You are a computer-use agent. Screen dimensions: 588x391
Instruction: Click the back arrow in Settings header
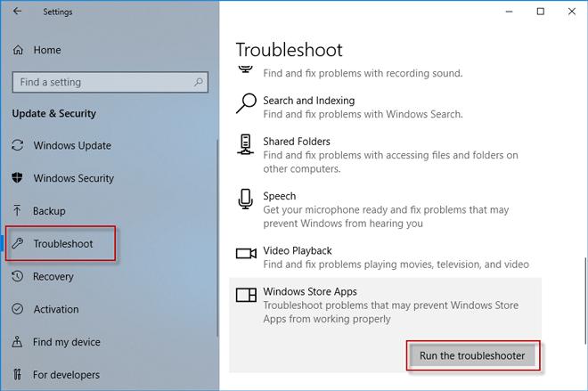click(17, 12)
